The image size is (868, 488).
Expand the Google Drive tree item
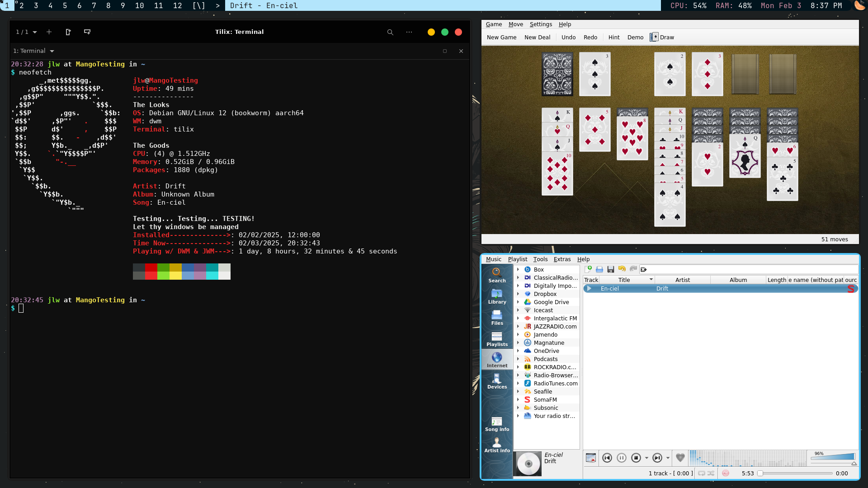(x=518, y=302)
